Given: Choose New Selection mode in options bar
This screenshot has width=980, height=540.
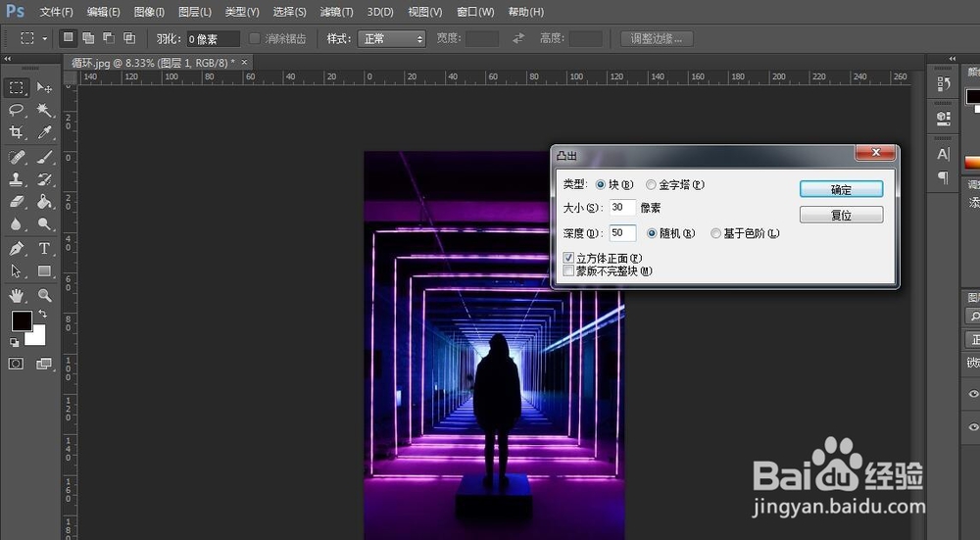Looking at the screenshot, I should click(69, 38).
